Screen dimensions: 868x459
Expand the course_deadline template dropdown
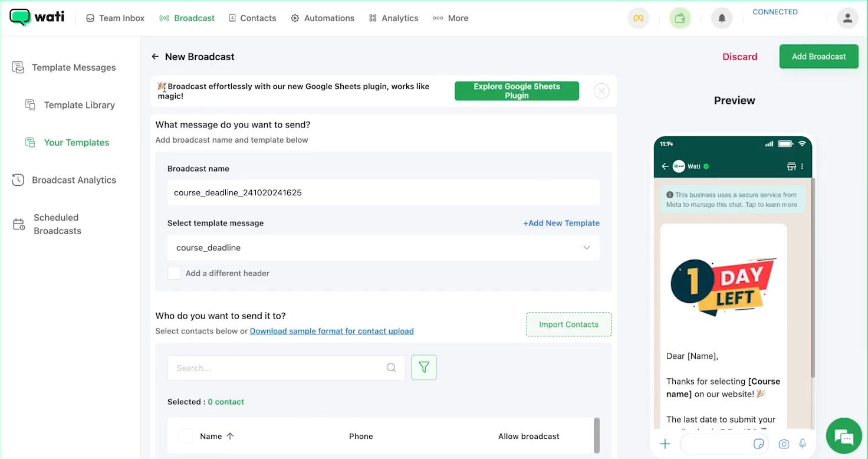point(586,248)
